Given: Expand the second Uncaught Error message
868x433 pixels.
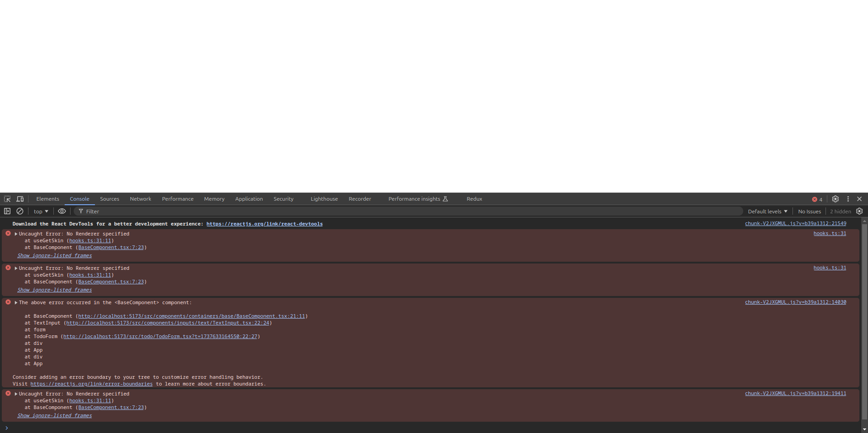Looking at the screenshot, I should click(16, 268).
